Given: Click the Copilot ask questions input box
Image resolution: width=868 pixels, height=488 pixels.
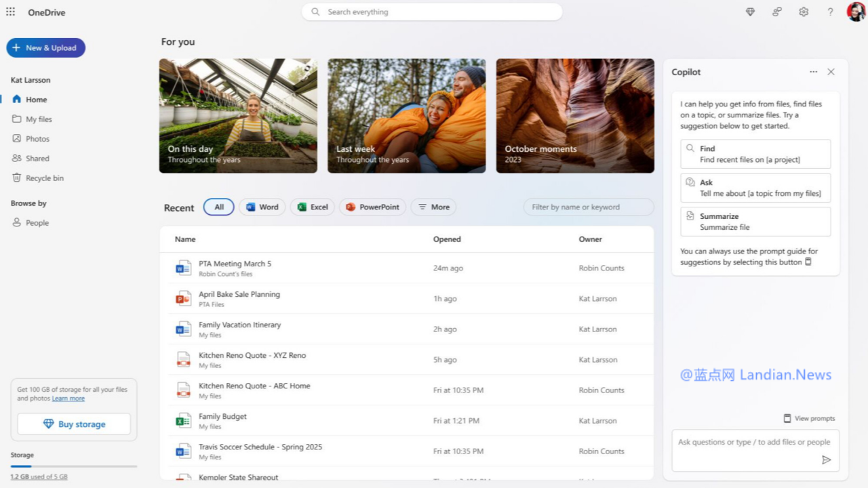Looking at the screenshot, I should (755, 450).
